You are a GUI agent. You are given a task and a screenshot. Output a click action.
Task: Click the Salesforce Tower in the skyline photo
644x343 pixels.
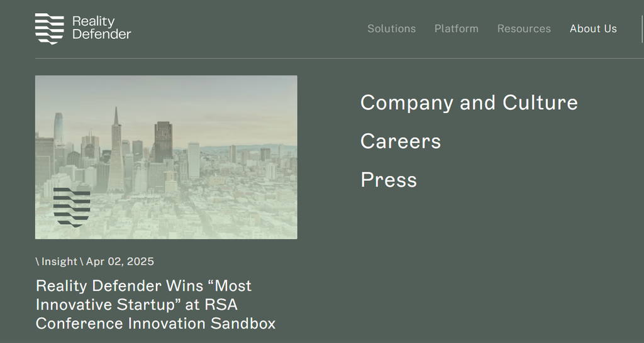tap(58, 129)
